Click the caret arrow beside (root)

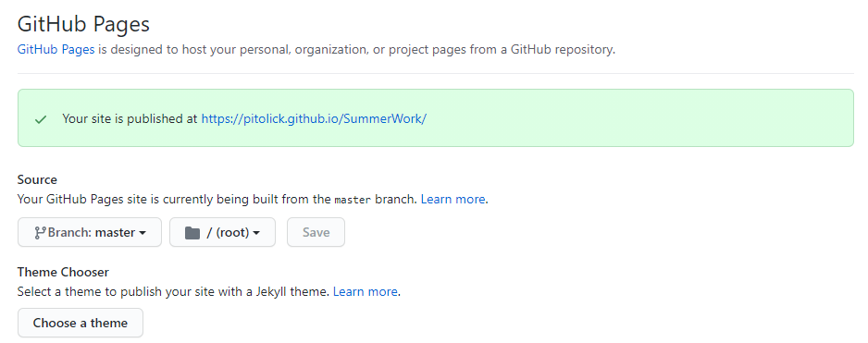tap(255, 234)
